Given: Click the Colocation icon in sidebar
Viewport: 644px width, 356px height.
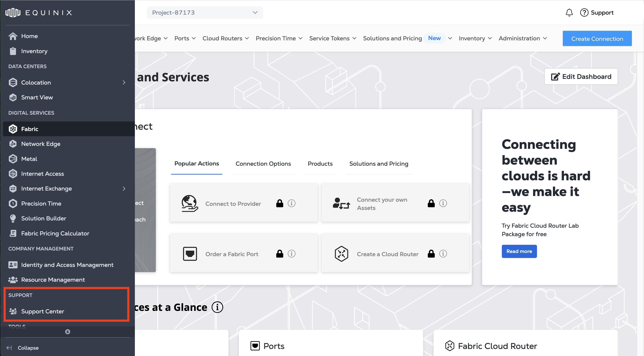Looking at the screenshot, I should (13, 82).
